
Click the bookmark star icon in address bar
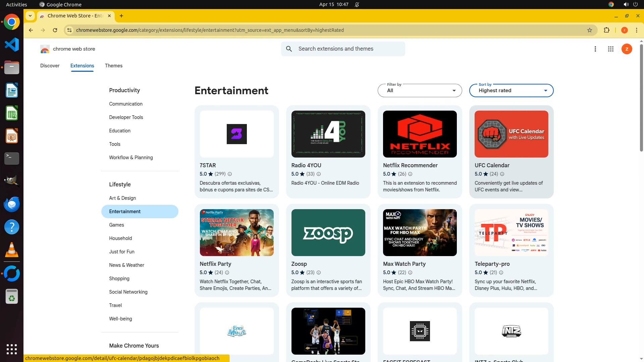(x=590, y=30)
